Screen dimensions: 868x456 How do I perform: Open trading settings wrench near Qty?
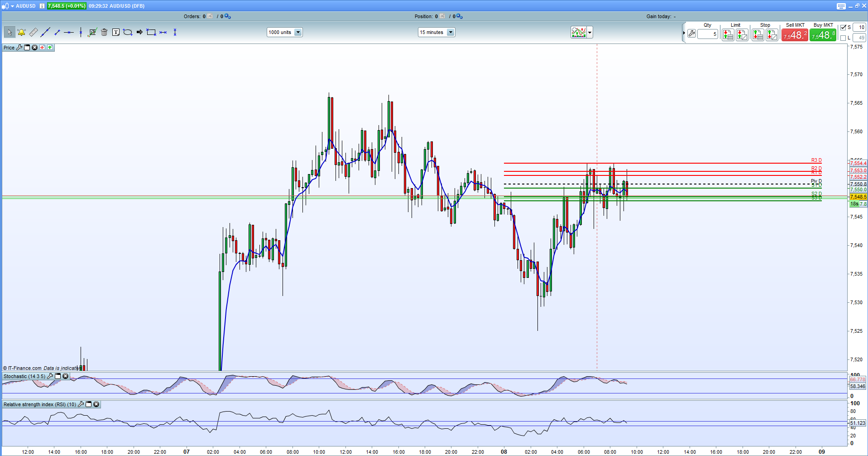(x=691, y=34)
